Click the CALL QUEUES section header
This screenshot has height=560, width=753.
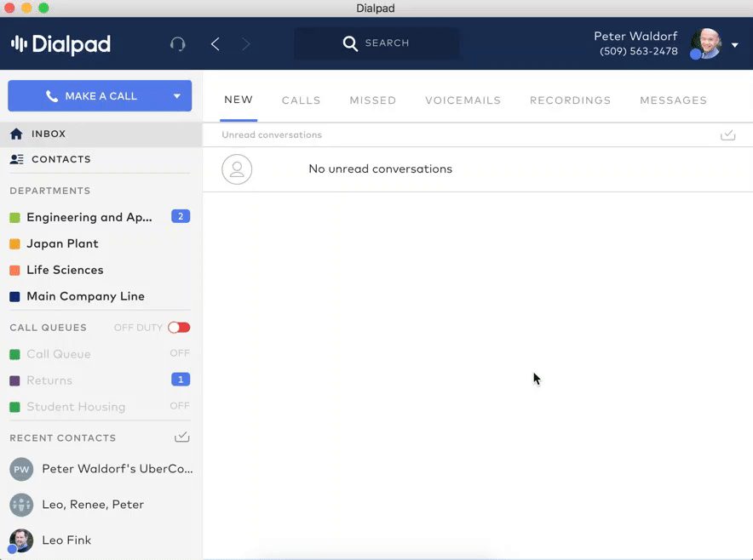pos(48,328)
